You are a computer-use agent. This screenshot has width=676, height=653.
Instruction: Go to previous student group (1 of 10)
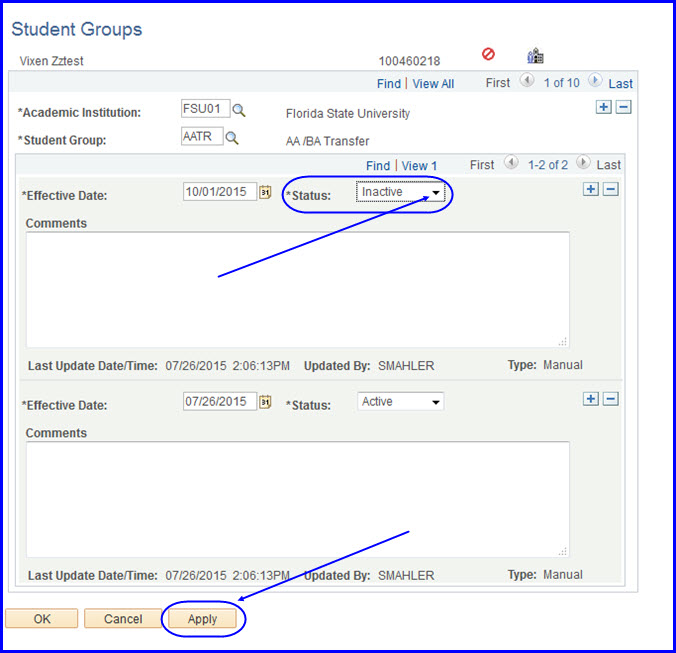point(527,80)
